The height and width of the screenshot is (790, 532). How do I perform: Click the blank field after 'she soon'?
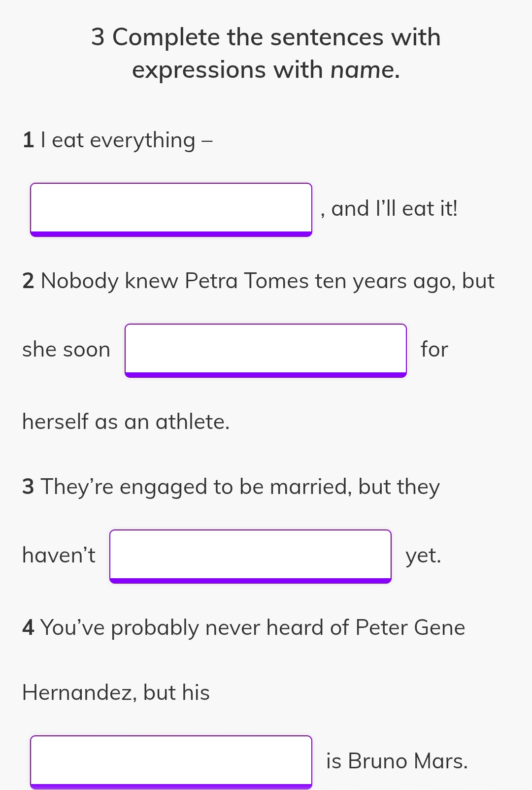pos(266,350)
